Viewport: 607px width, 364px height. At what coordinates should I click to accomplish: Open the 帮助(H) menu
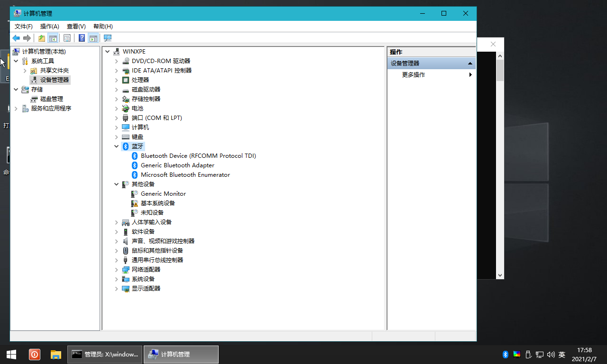(x=103, y=27)
